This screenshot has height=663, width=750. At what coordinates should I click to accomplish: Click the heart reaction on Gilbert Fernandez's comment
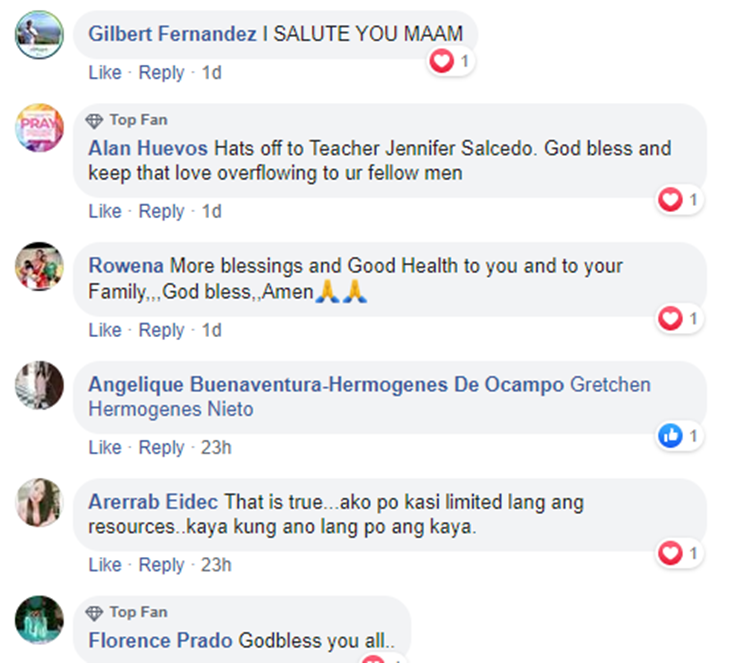pos(441,61)
